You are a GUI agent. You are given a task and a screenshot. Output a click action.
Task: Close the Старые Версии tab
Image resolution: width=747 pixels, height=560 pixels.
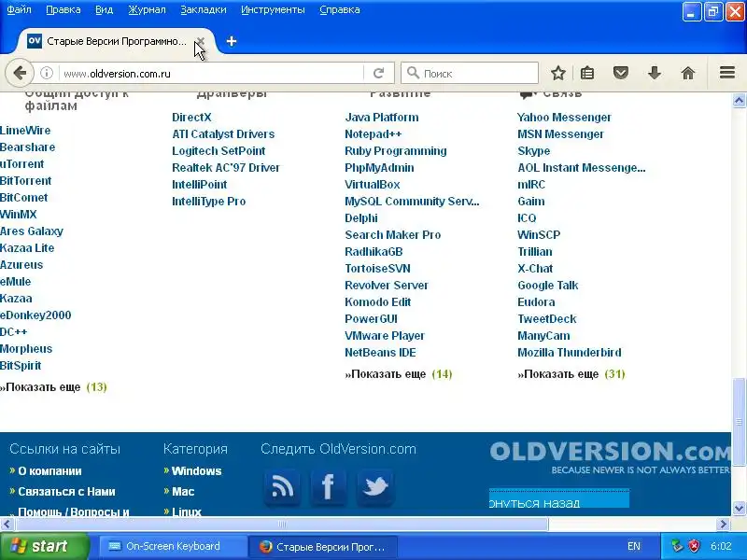(201, 41)
